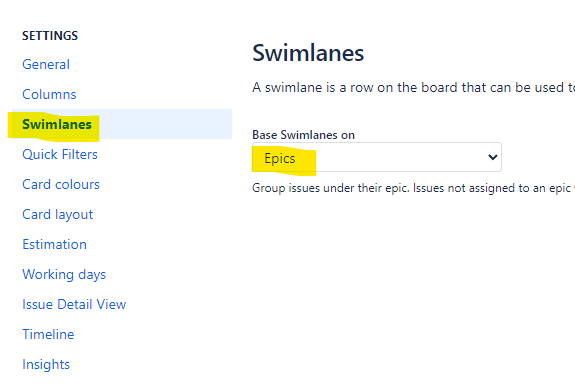The width and height of the screenshot is (575, 386).
Task: Open Working days settings
Action: 64,275
